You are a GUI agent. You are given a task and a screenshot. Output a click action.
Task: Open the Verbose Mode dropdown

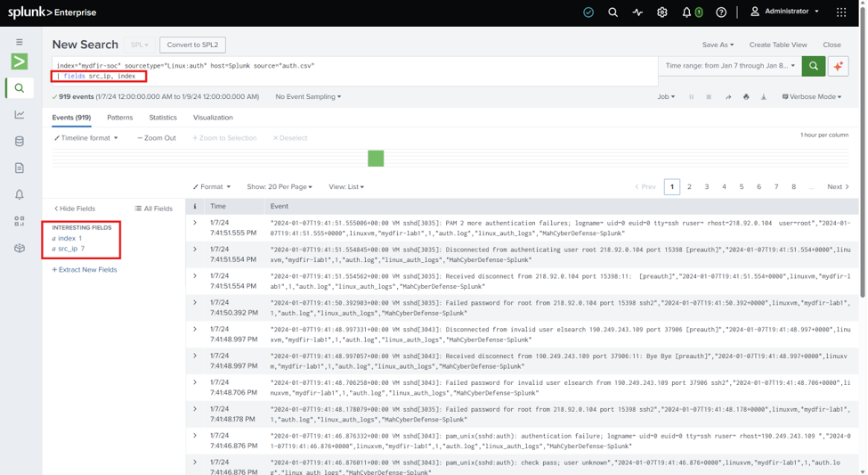click(812, 96)
